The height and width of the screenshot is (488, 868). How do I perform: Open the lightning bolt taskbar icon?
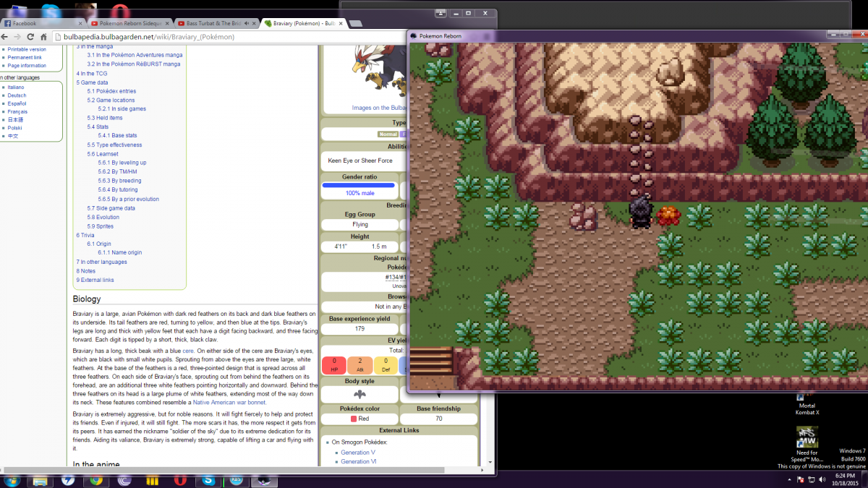[x=68, y=480]
